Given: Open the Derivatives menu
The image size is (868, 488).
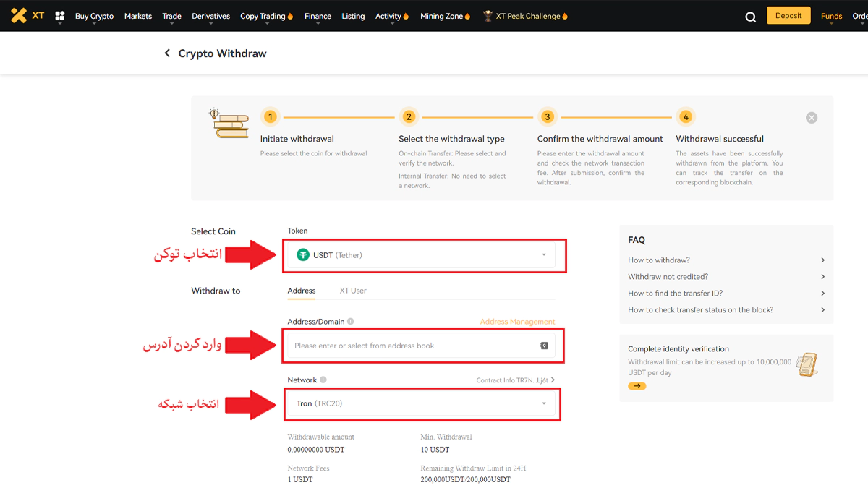Looking at the screenshot, I should (x=211, y=16).
